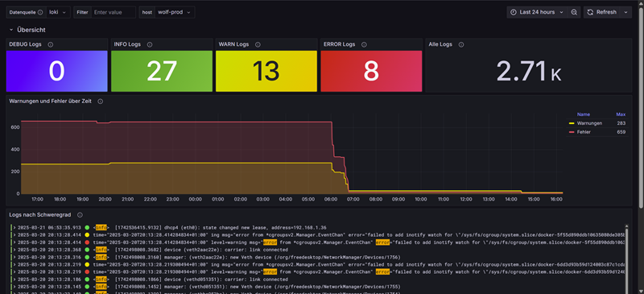
Task: Open the loki datasource dropdown
Action: tap(58, 12)
